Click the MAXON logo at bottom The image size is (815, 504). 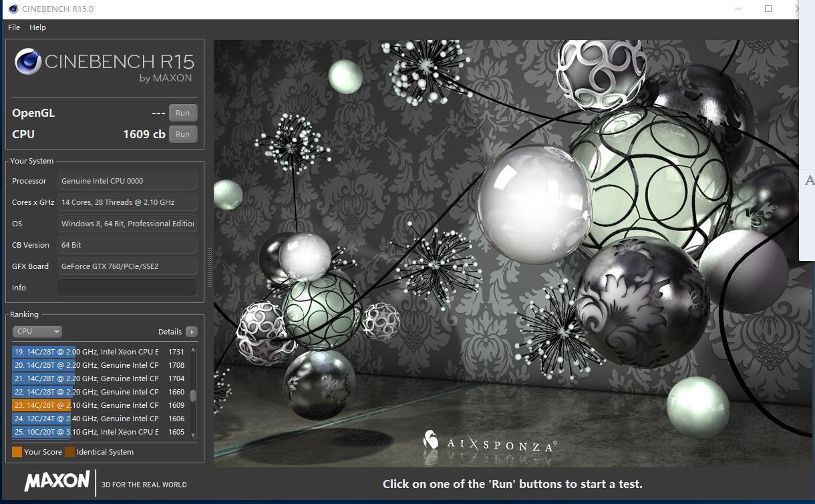(57, 481)
